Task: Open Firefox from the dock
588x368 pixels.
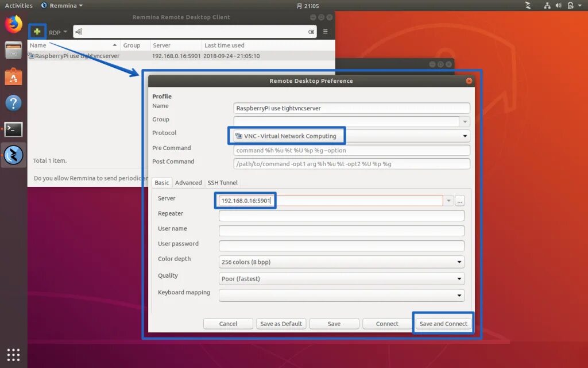Action: pyautogui.click(x=14, y=24)
